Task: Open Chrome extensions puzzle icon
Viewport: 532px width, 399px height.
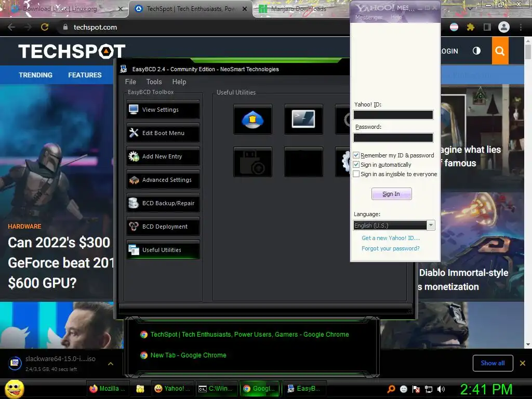Action: click(x=470, y=27)
